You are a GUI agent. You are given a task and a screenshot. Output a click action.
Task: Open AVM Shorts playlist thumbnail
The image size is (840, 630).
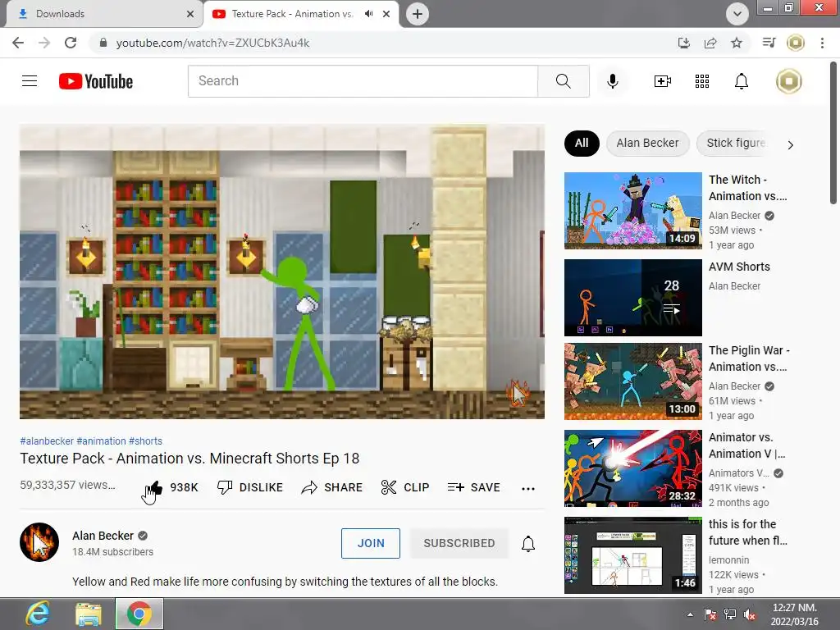(632, 298)
